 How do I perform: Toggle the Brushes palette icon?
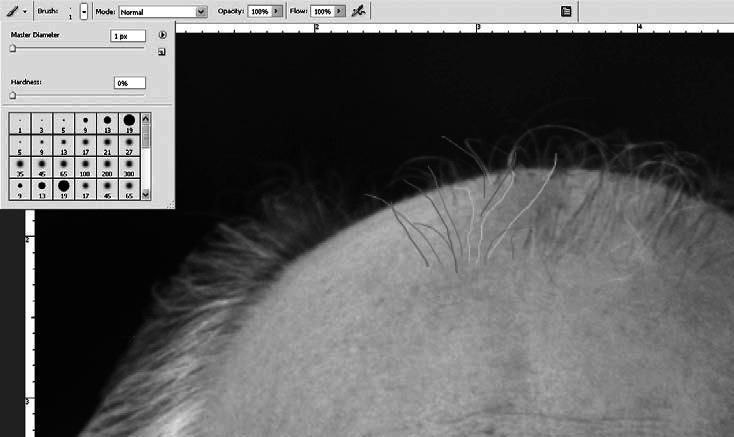click(x=566, y=11)
